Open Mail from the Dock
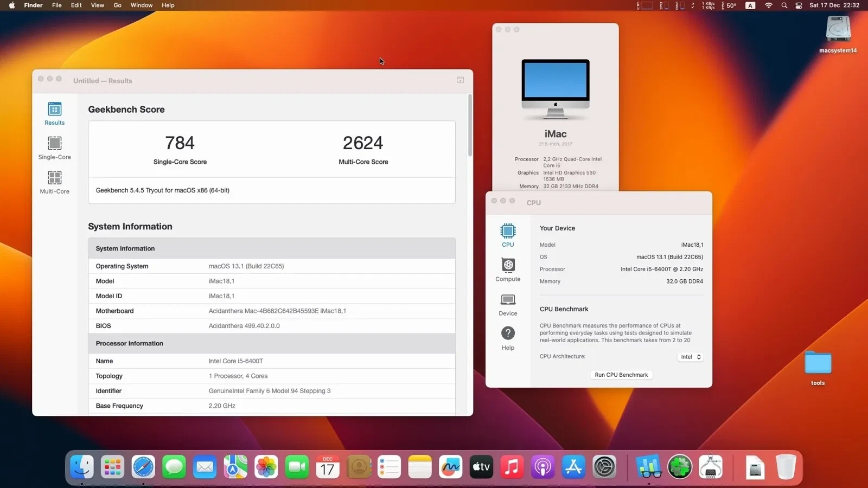This screenshot has width=868, height=488. (x=205, y=466)
